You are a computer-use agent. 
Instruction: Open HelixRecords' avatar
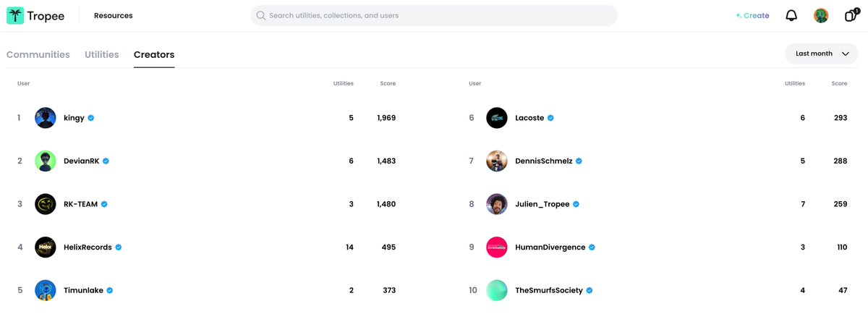pyautogui.click(x=46, y=247)
